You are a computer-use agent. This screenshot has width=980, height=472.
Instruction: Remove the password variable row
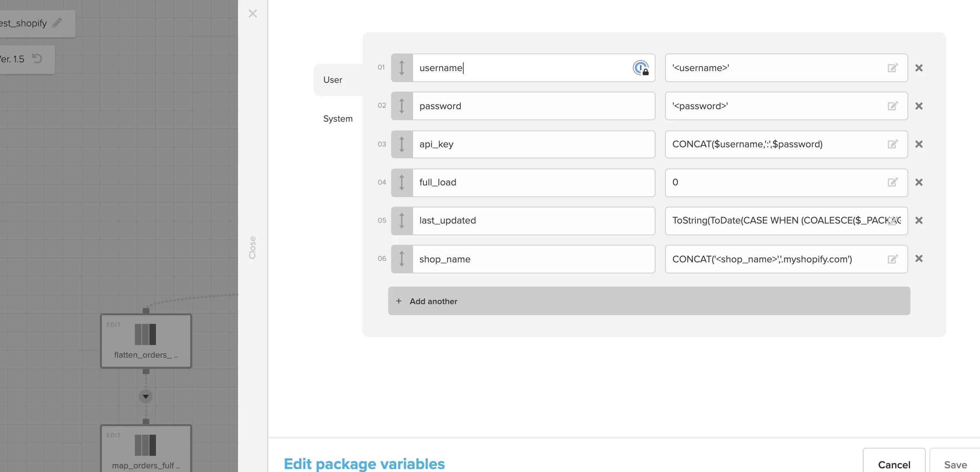click(919, 106)
